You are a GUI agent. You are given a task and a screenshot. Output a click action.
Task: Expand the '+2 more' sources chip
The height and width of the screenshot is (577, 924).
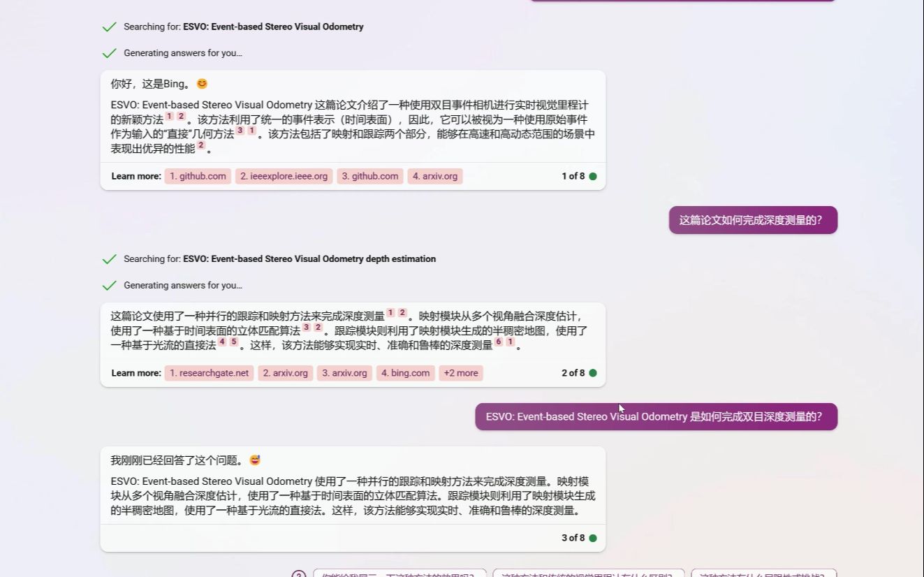coord(461,373)
